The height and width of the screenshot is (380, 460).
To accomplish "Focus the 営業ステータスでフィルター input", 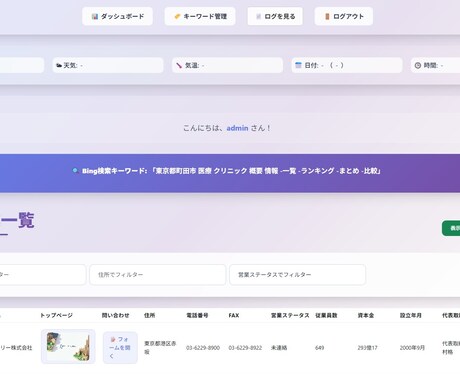I will tap(298, 275).
